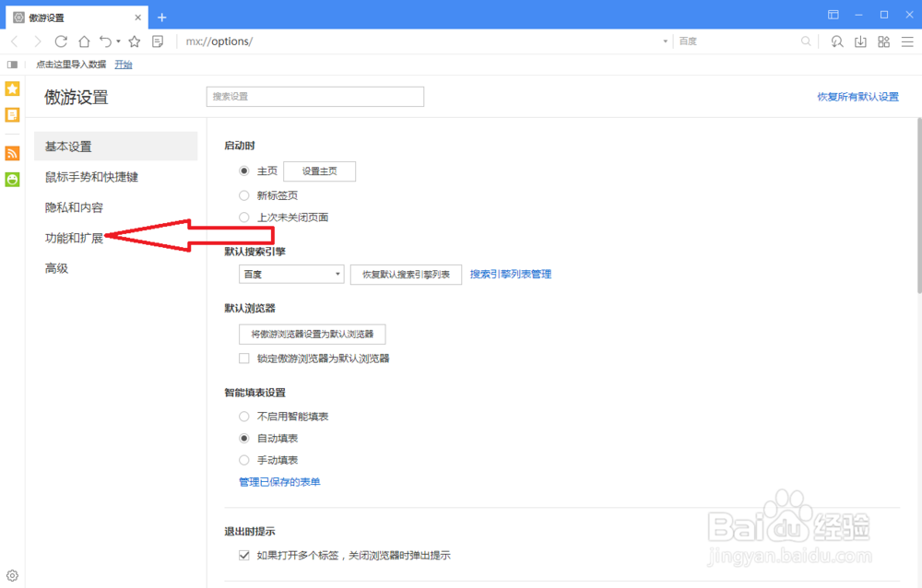Image resolution: width=922 pixels, height=588 pixels.
Task: Toggle 关闭浏览器时弹出提示 checkbox
Action: coord(244,555)
